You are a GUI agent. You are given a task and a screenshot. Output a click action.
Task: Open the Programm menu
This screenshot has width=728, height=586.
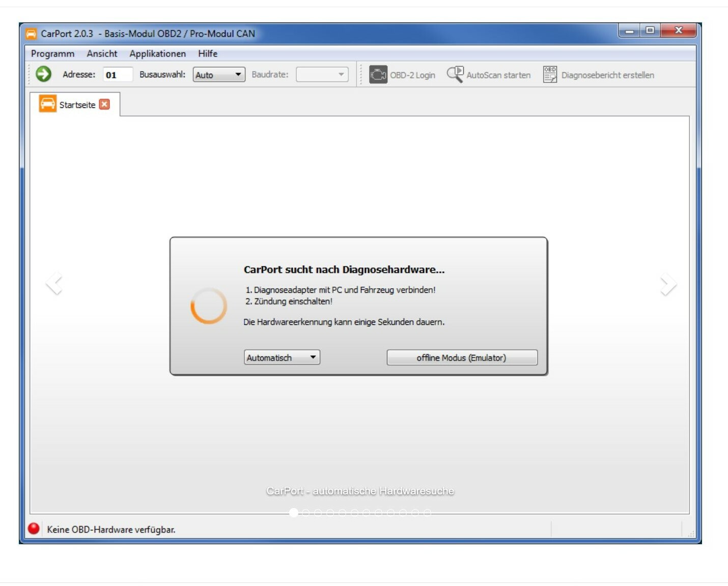click(x=52, y=53)
